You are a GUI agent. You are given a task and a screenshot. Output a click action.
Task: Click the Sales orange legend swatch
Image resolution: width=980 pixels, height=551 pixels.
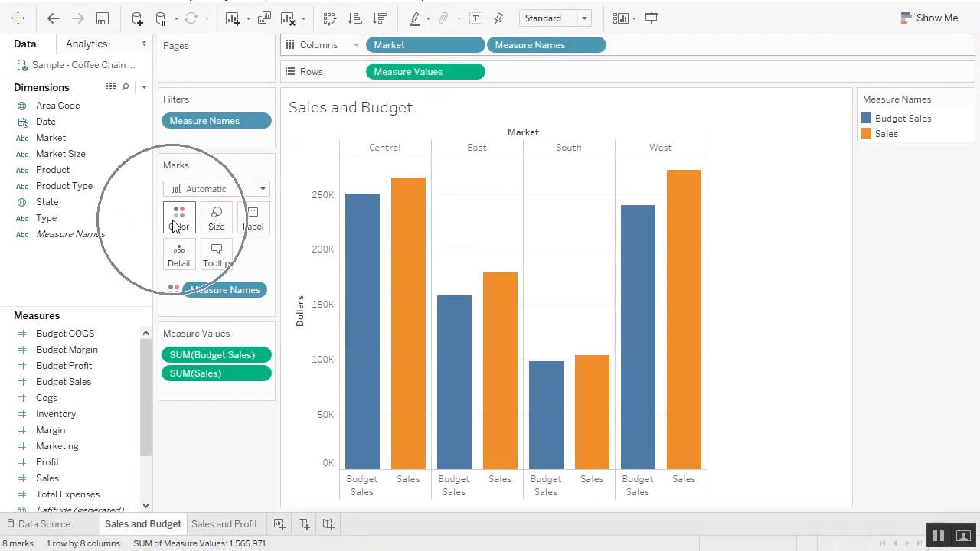[866, 134]
